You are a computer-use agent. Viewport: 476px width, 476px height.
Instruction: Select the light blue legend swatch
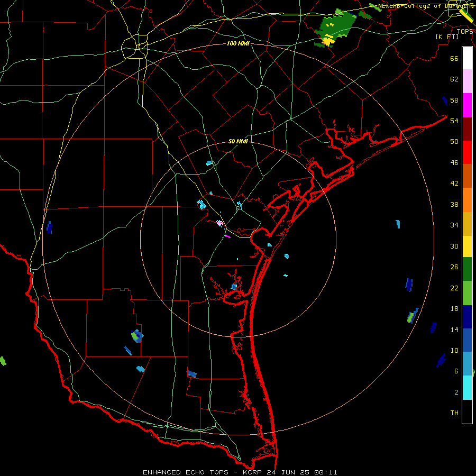pos(467,364)
